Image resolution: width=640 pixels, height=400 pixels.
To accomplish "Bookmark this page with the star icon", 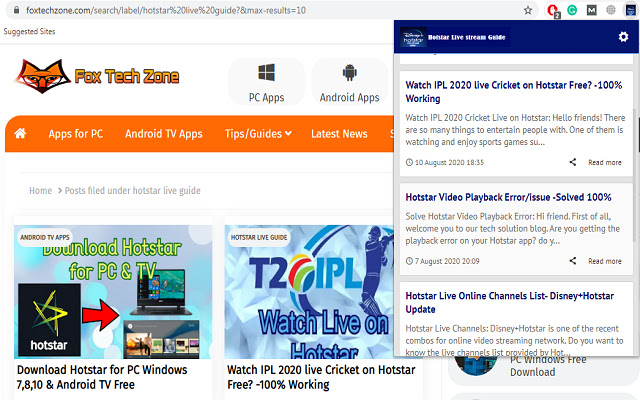I will pos(528,10).
